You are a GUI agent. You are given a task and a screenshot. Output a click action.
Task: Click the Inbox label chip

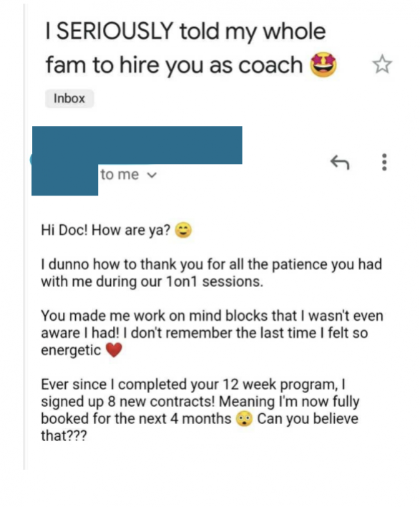[x=69, y=98]
